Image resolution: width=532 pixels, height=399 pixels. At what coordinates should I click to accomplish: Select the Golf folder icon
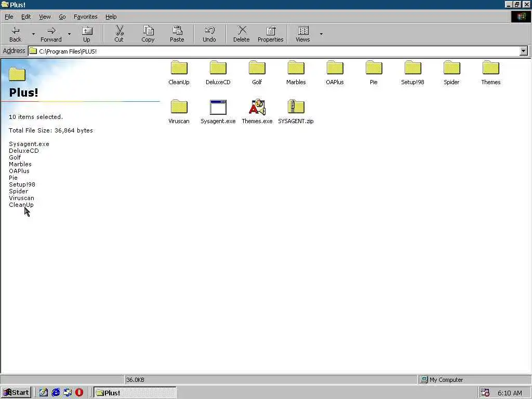tap(257, 68)
